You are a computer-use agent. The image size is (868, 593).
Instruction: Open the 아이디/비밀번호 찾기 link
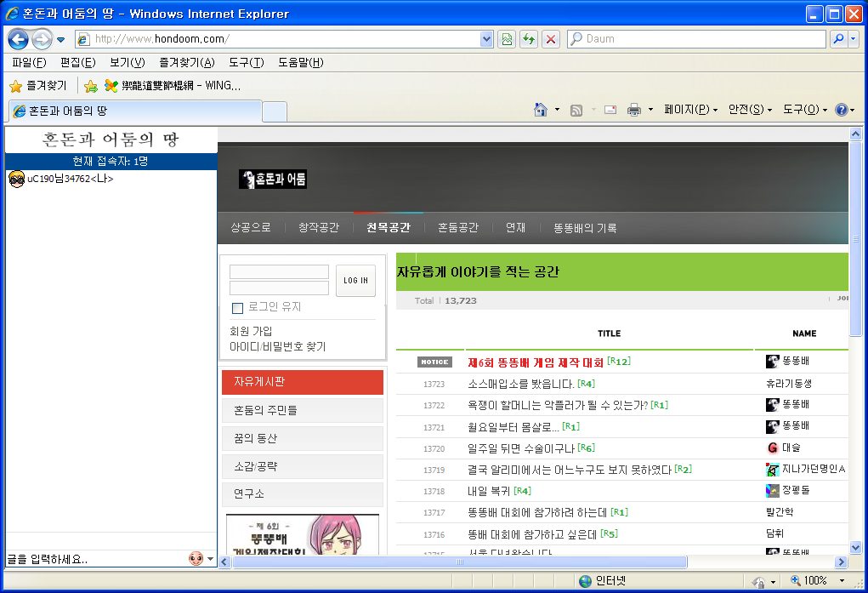278,347
